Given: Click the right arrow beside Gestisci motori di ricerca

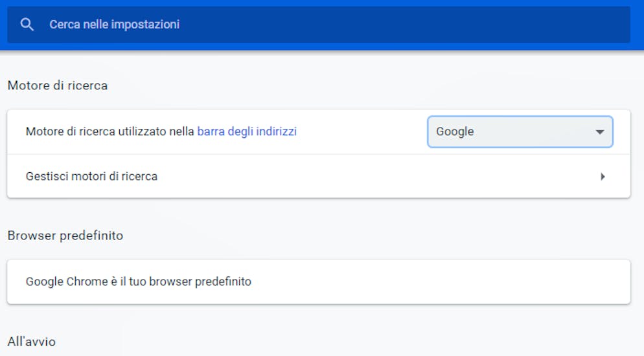Looking at the screenshot, I should coord(603,177).
